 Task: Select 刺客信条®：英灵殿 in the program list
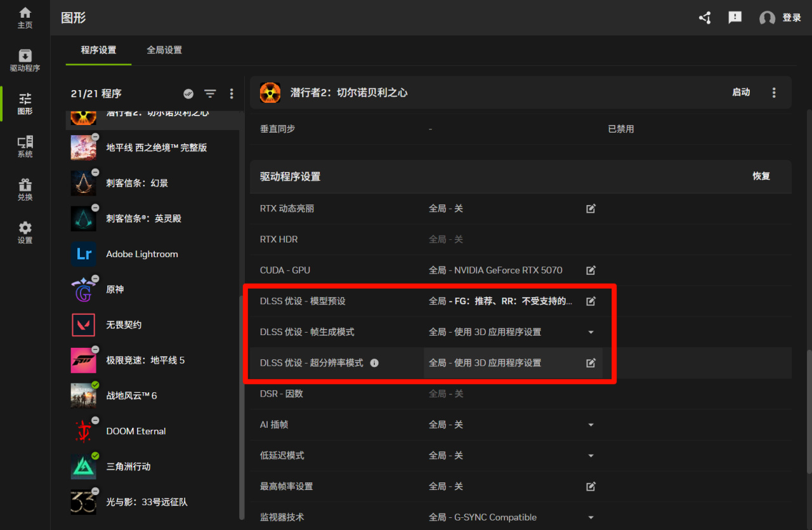pyautogui.click(x=154, y=219)
